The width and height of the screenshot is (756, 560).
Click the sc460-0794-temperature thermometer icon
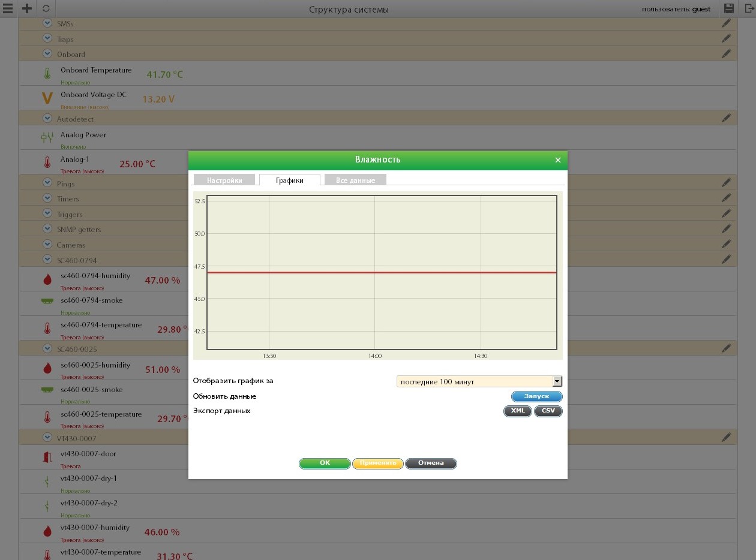click(x=47, y=328)
